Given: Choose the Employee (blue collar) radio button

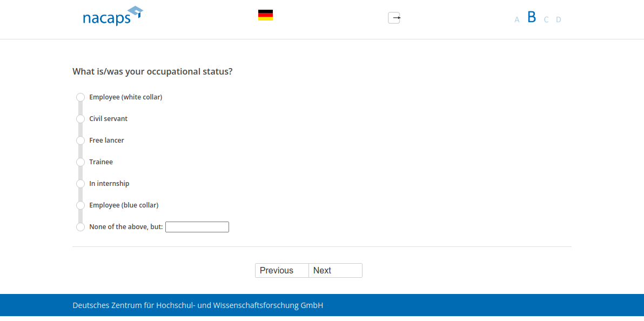Looking at the screenshot, I should tap(81, 205).
